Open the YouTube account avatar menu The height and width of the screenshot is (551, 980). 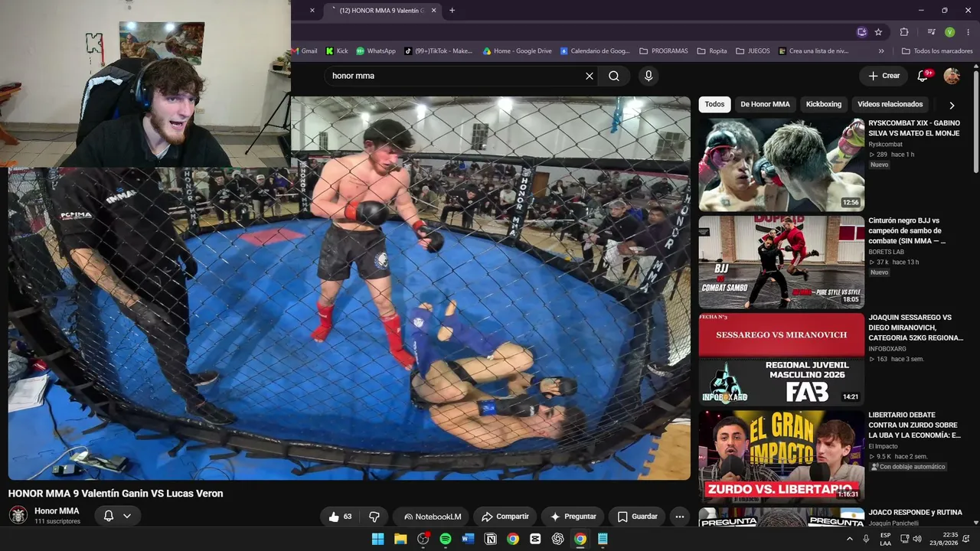pyautogui.click(x=952, y=76)
